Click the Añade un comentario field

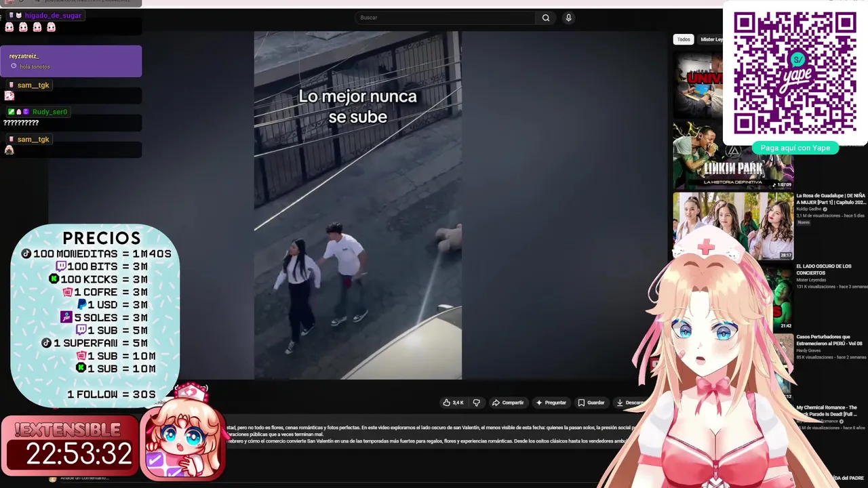pos(85,479)
